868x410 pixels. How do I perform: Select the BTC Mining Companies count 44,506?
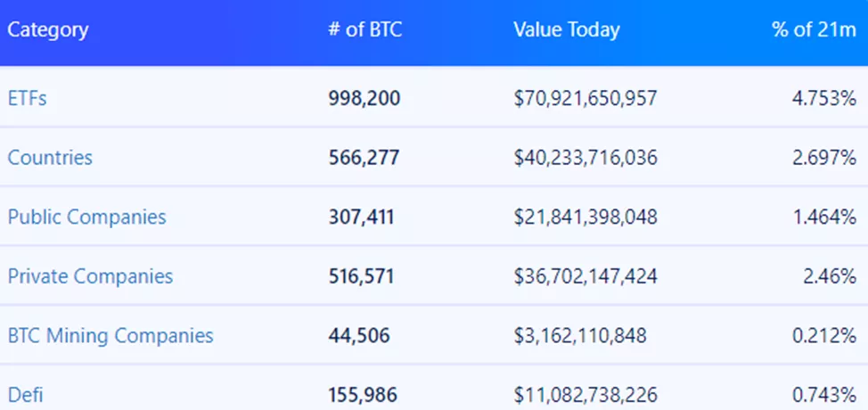(358, 335)
